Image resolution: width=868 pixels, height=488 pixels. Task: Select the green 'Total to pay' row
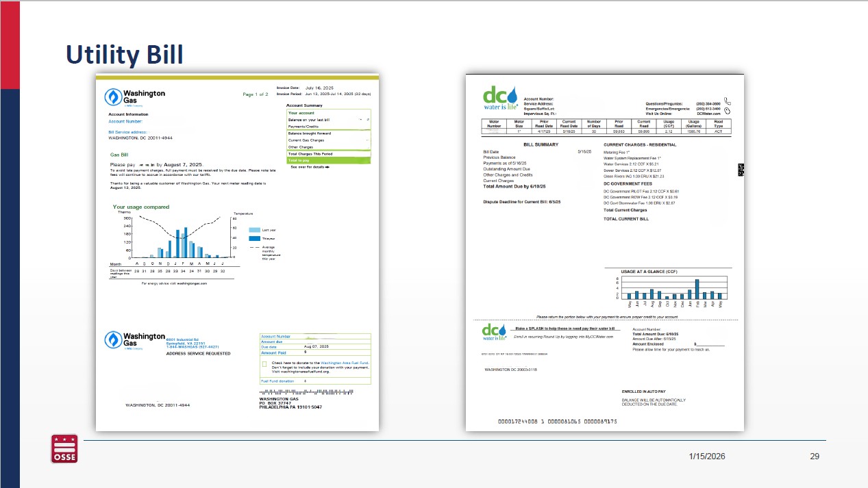click(328, 160)
